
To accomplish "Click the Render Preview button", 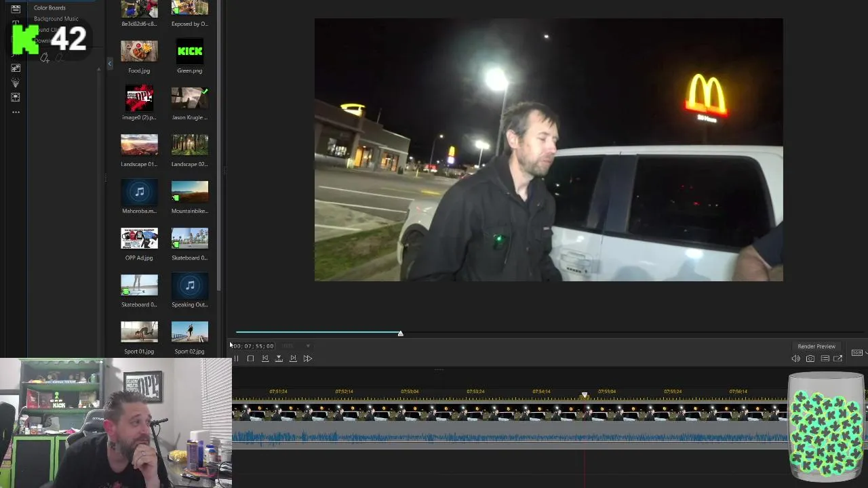I will click(816, 346).
